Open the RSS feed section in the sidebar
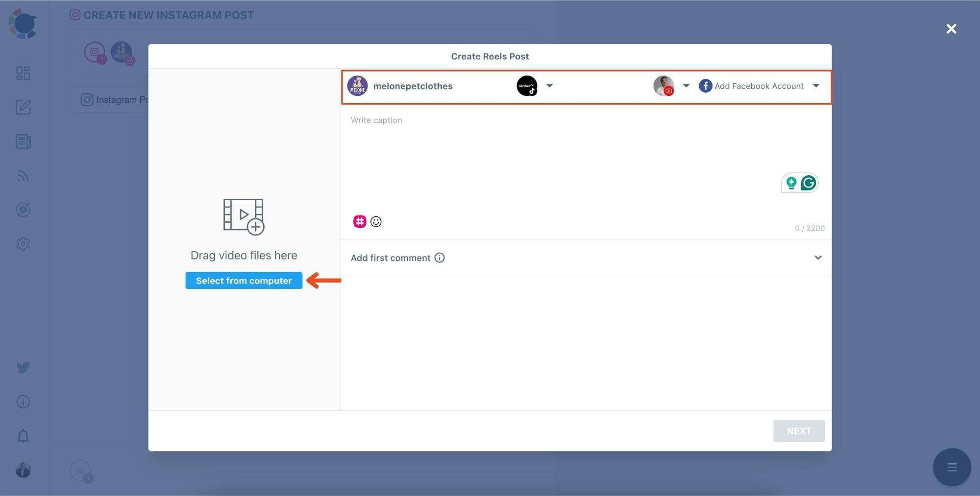 (23, 176)
